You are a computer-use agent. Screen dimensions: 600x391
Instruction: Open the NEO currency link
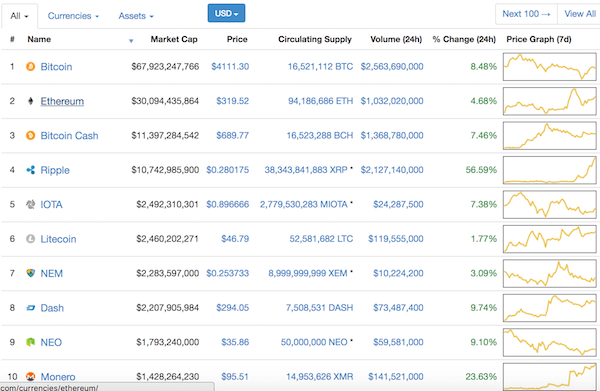[51, 342]
